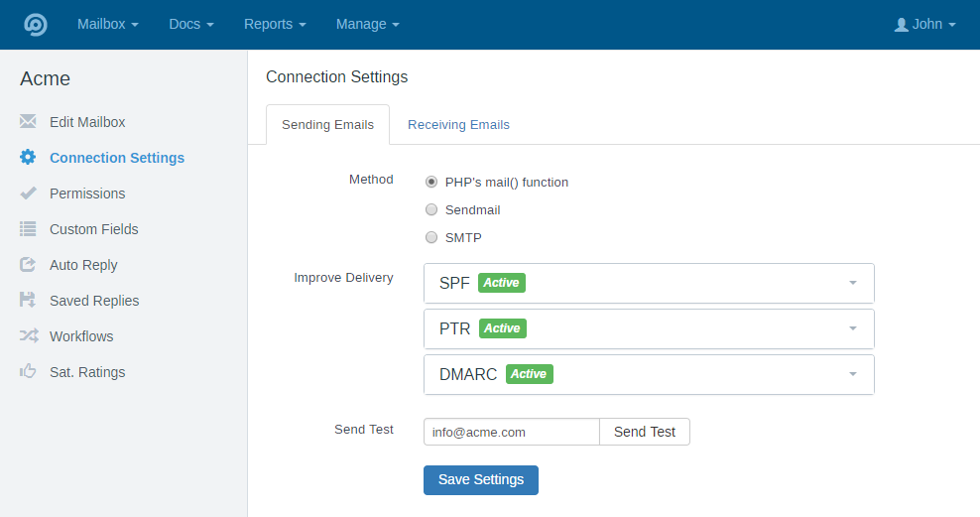Click the FreeScout logo icon
The width and height of the screenshot is (980, 517).
coord(35,25)
